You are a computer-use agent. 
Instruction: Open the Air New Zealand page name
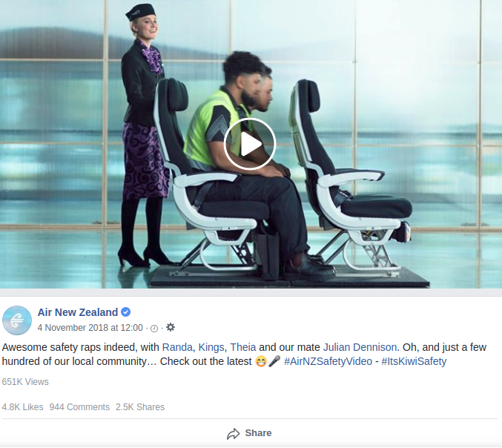tap(78, 312)
